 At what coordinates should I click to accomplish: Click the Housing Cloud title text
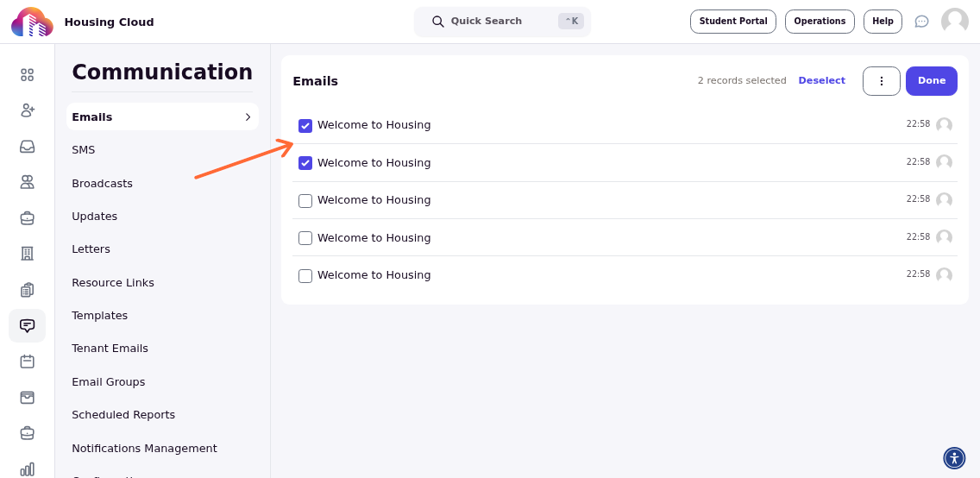(x=109, y=22)
